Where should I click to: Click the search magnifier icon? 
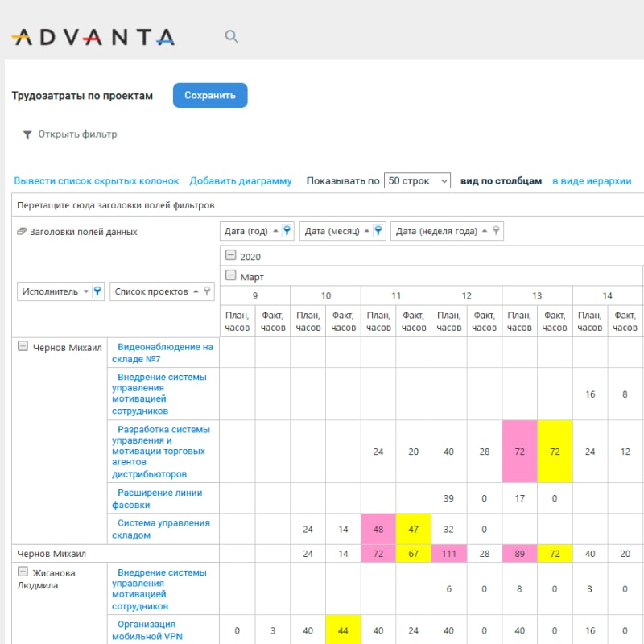coord(232,37)
